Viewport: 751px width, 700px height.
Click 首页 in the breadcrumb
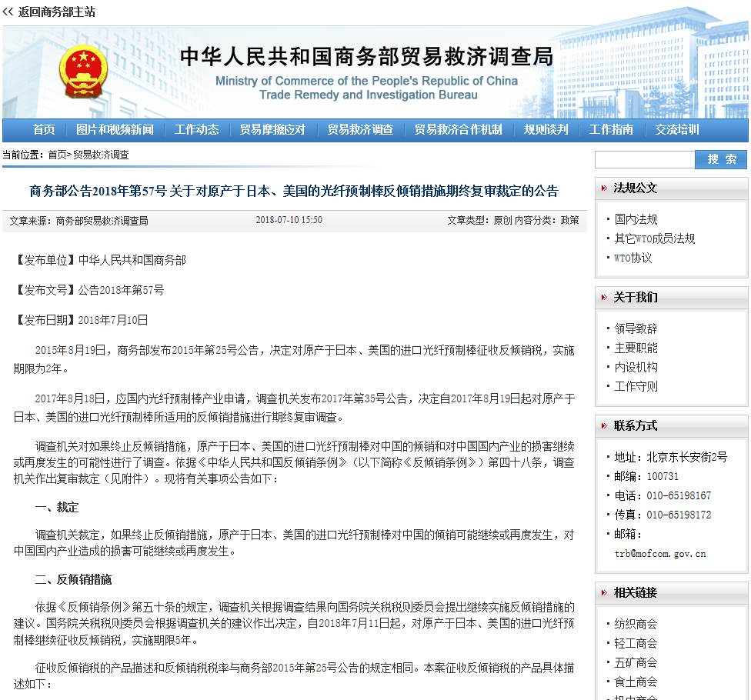point(57,155)
